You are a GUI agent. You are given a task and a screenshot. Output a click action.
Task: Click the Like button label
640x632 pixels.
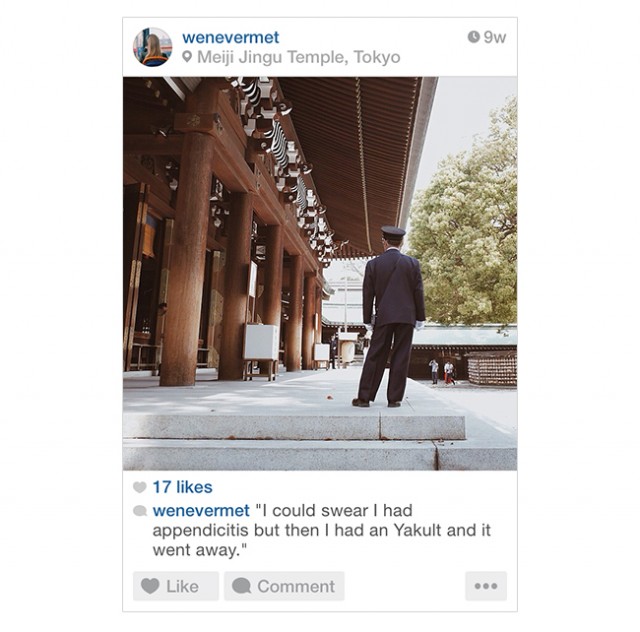pos(182,586)
